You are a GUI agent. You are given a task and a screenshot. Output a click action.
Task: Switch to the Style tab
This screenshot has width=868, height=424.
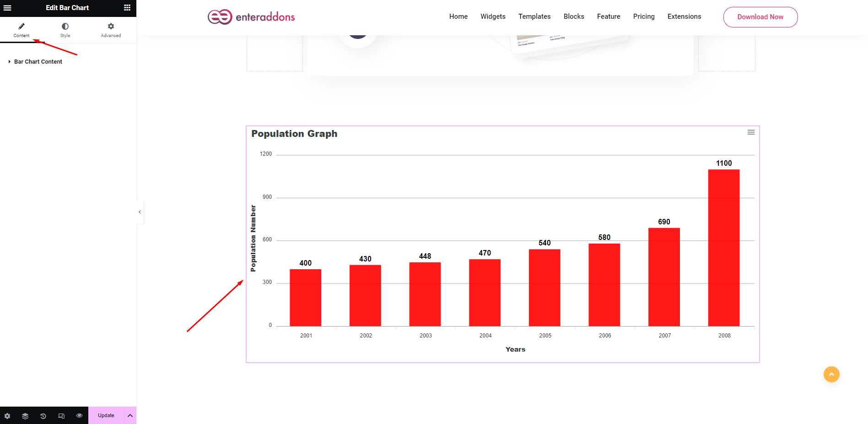pos(65,29)
